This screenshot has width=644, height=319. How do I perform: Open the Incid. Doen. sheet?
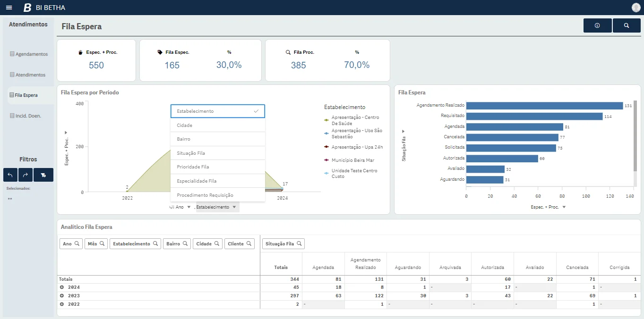tap(25, 116)
